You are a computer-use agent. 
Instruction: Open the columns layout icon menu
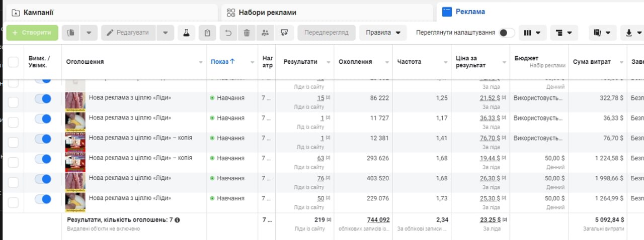click(x=532, y=33)
